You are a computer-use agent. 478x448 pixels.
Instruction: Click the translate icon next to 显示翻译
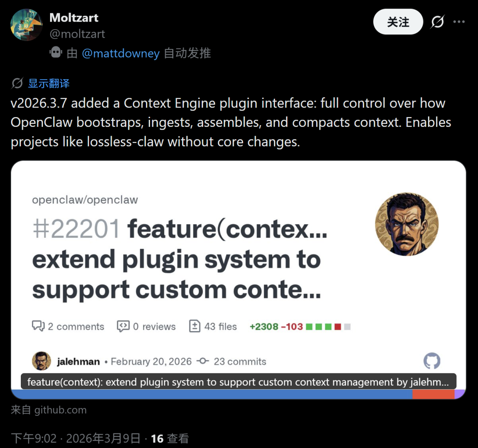(17, 83)
